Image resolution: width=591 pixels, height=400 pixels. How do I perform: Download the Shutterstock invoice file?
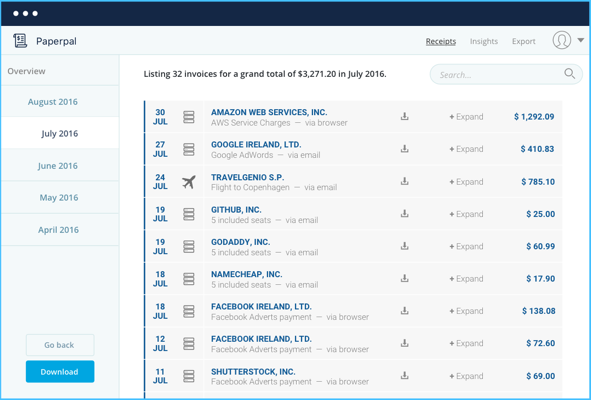coord(404,375)
